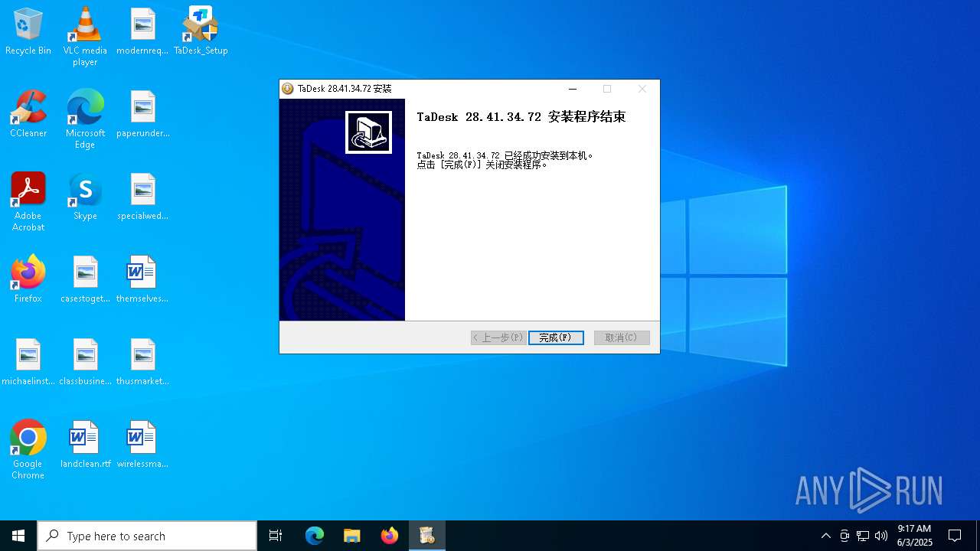Select the landclean.rtf document icon
The width and height of the screenshot is (980, 551).
[x=85, y=445]
